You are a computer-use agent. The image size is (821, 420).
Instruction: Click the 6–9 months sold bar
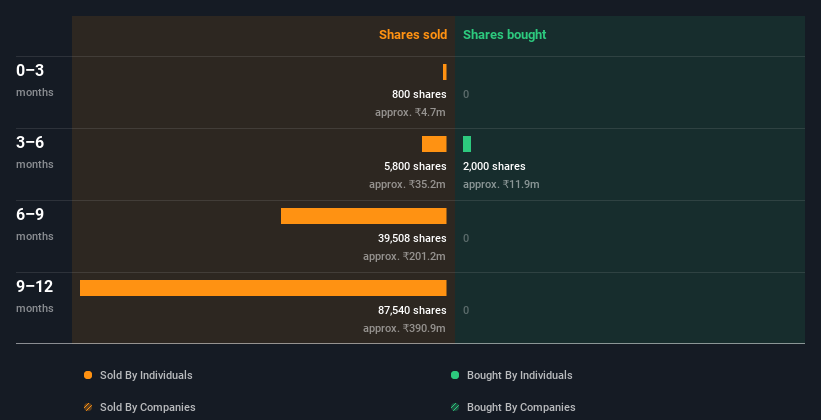pos(364,216)
